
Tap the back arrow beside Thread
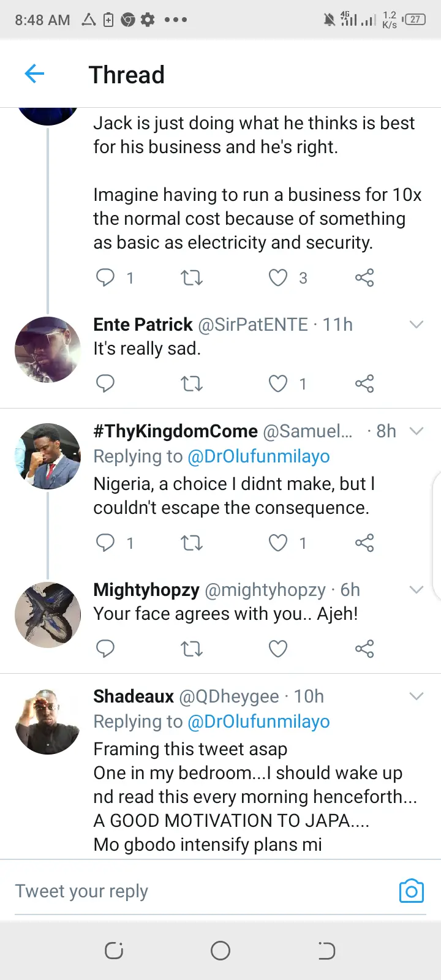pyautogui.click(x=34, y=74)
